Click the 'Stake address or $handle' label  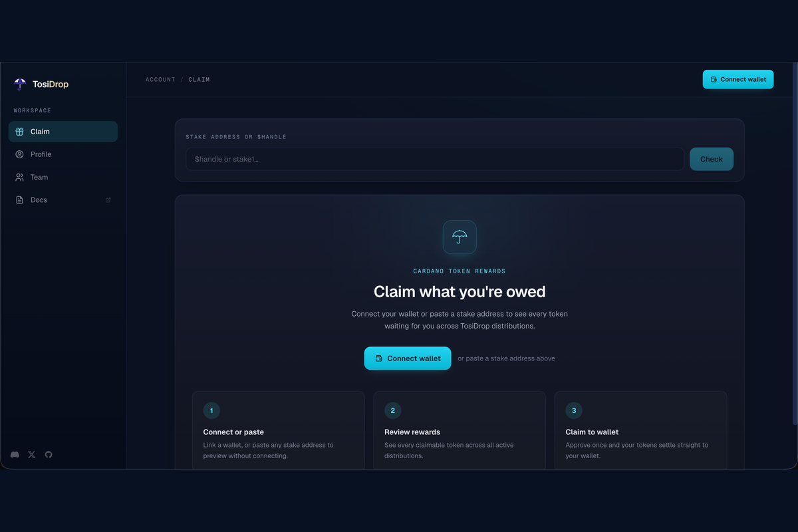tap(236, 137)
